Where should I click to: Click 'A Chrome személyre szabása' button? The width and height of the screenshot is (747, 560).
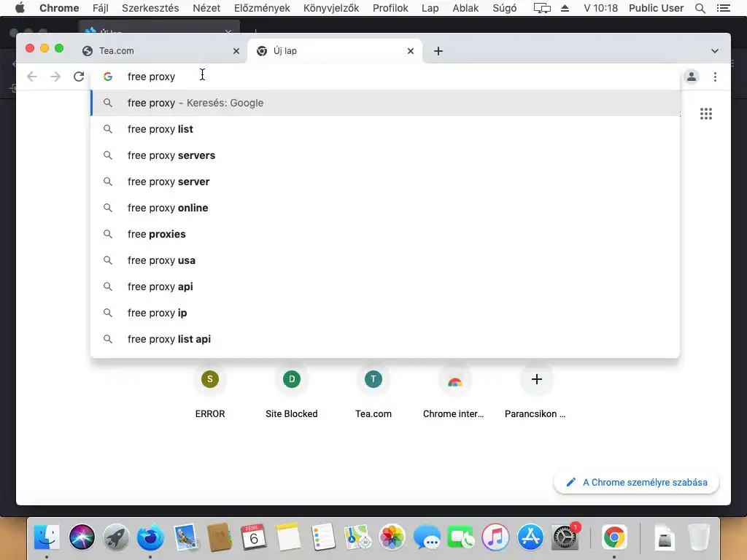tap(636, 483)
